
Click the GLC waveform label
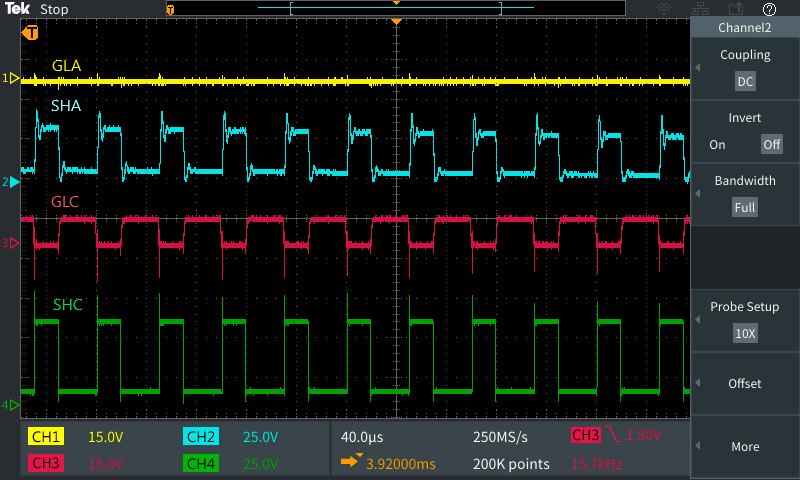(65, 201)
